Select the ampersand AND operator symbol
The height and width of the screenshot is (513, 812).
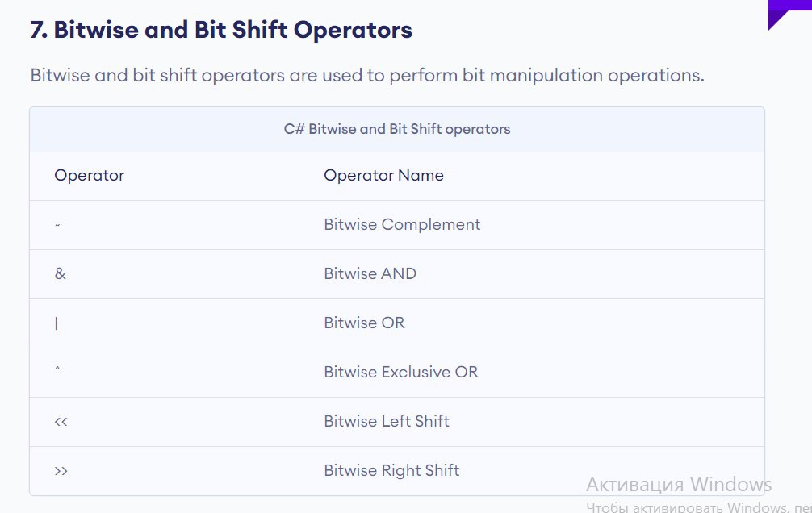(60, 273)
